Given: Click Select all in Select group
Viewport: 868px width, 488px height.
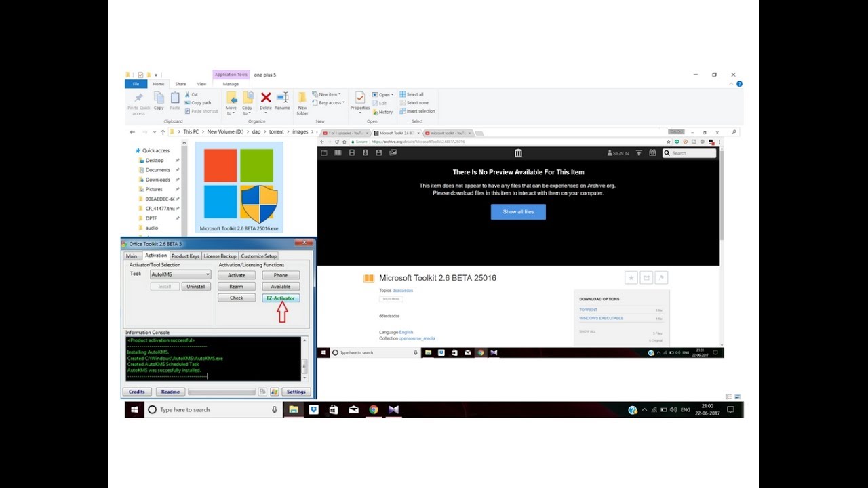Looking at the screenshot, I should (x=412, y=94).
